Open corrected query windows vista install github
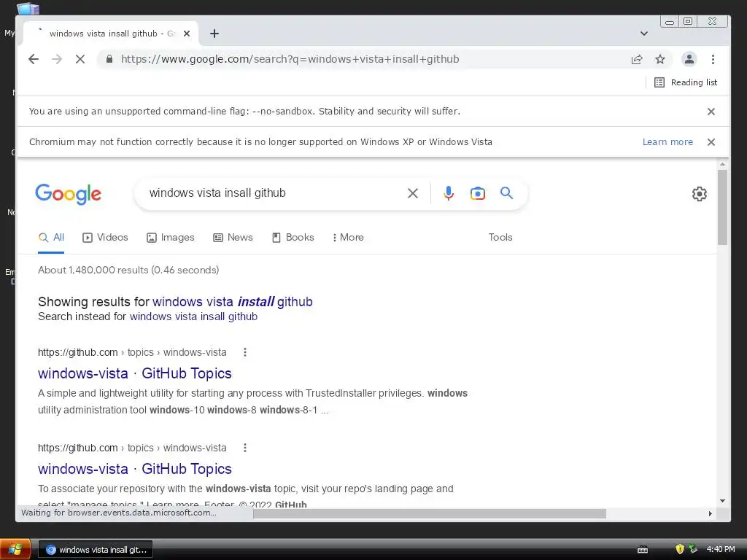Viewport: 747px width, 560px height. (233, 302)
